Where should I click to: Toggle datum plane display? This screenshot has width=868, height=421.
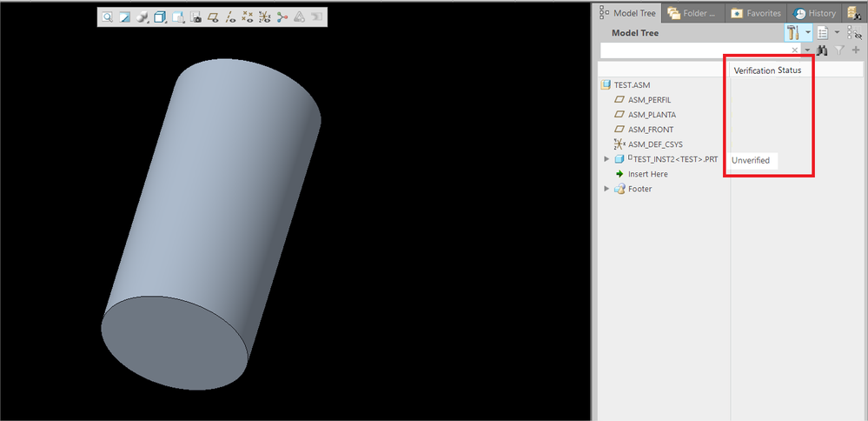(213, 17)
